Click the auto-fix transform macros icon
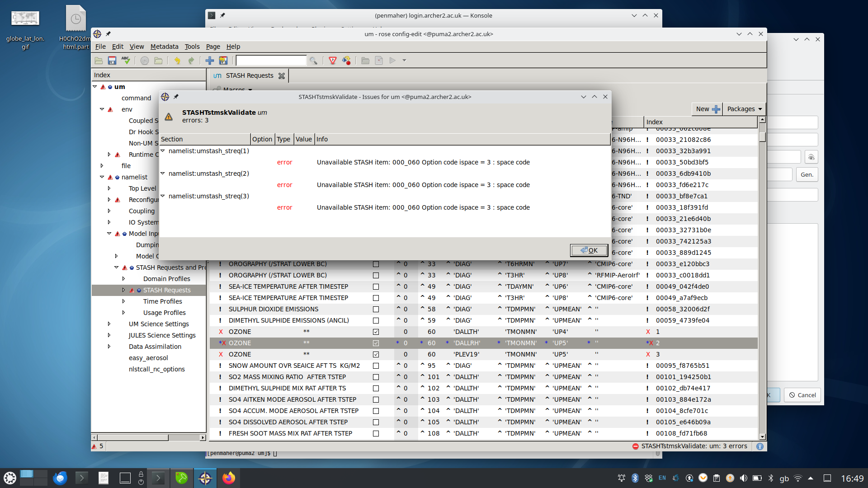 click(x=346, y=61)
